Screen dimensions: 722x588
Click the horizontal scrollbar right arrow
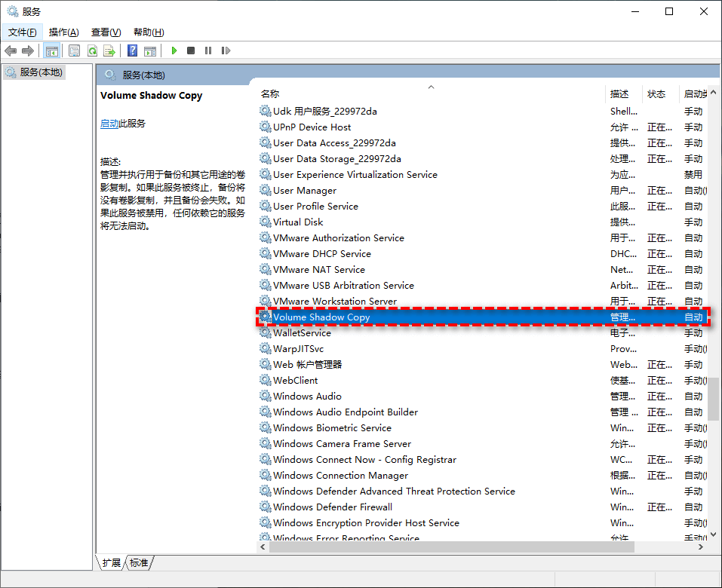[701, 547]
